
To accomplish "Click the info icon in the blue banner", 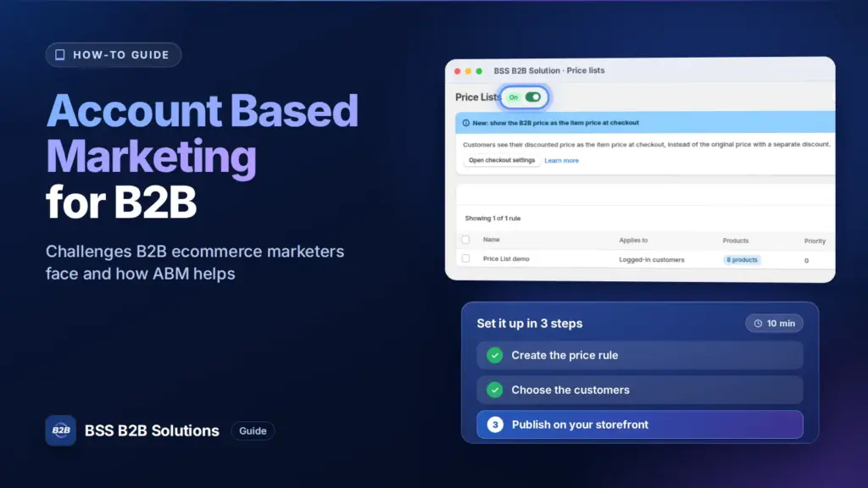I will [x=465, y=123].
